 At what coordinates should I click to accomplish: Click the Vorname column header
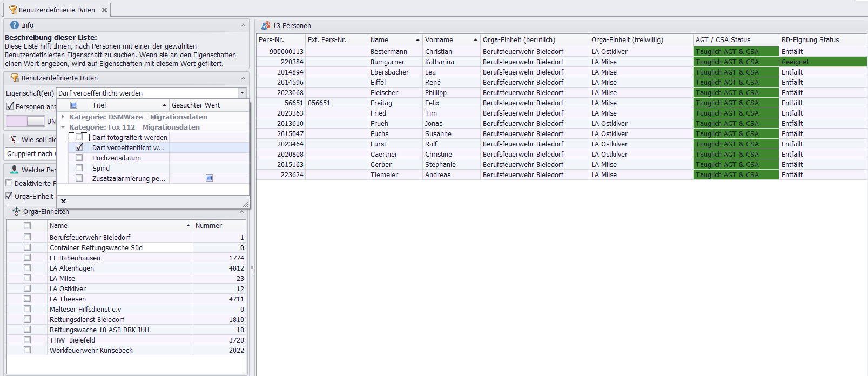click(x=439, y=40)
